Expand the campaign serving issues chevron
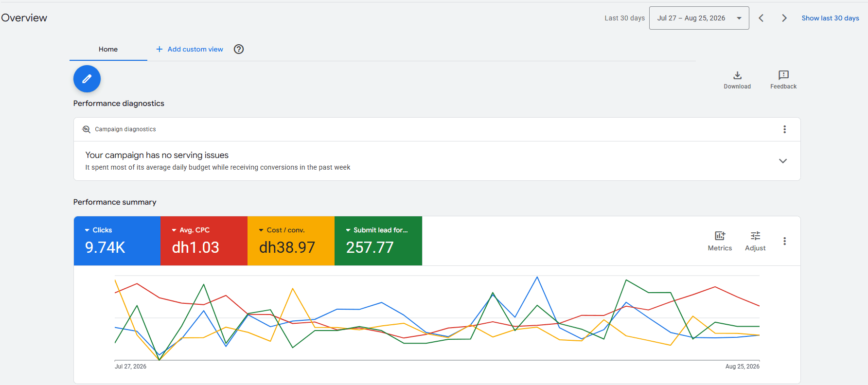 [x=783, y=161]
